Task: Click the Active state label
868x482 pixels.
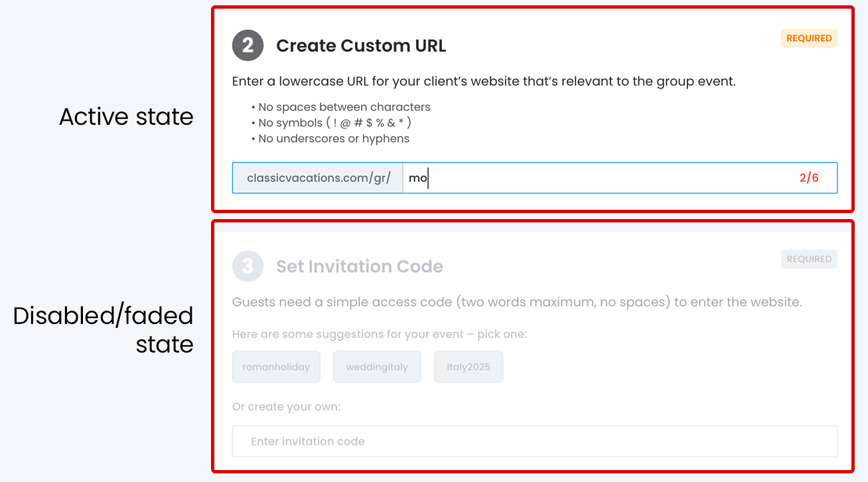Action: pos(126,117)
